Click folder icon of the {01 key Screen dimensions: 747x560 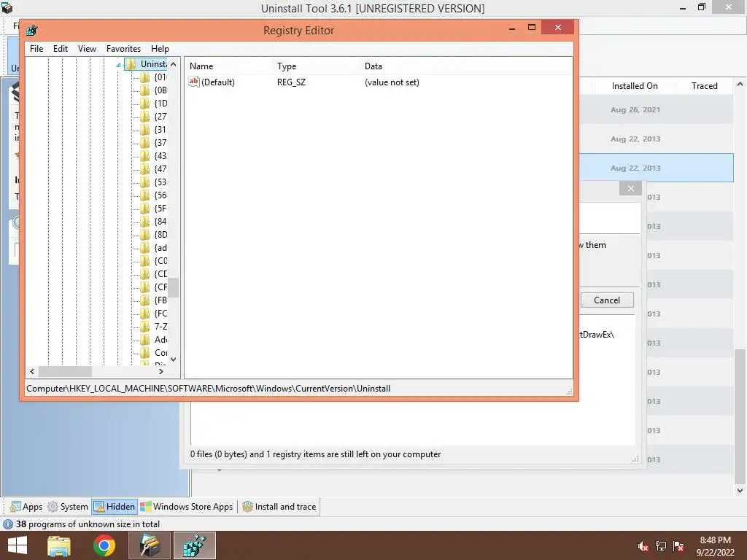[145, 77]
